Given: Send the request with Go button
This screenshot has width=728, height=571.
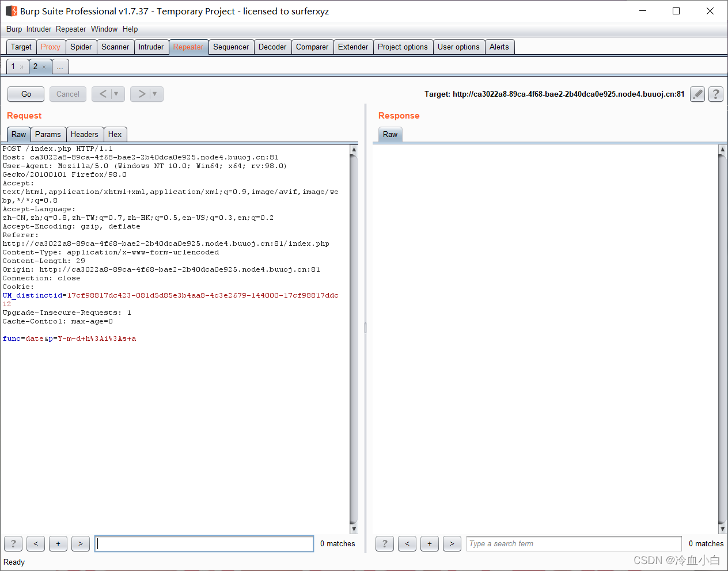Looking at the screenshot, I should (26, 94).
